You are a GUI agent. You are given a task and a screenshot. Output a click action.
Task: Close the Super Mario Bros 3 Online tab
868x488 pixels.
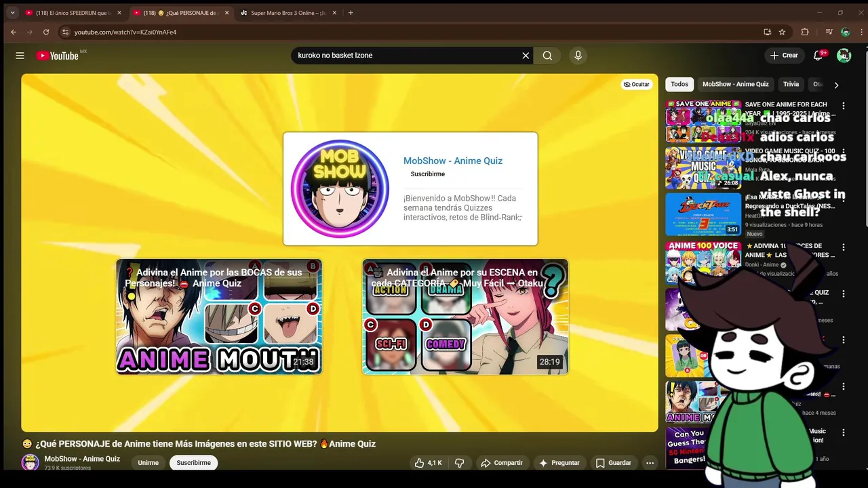pos(335,13)
